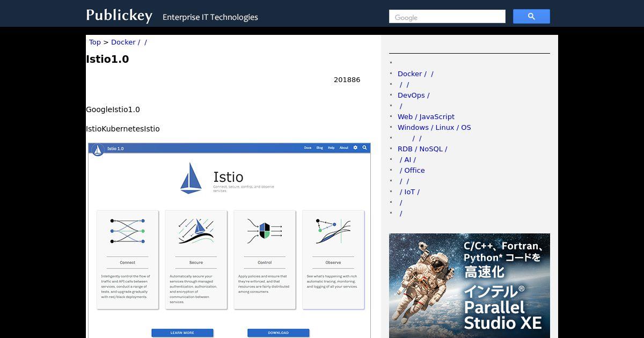
Task: Open the Docker category in sidebar
Action: tap(415, 74)
